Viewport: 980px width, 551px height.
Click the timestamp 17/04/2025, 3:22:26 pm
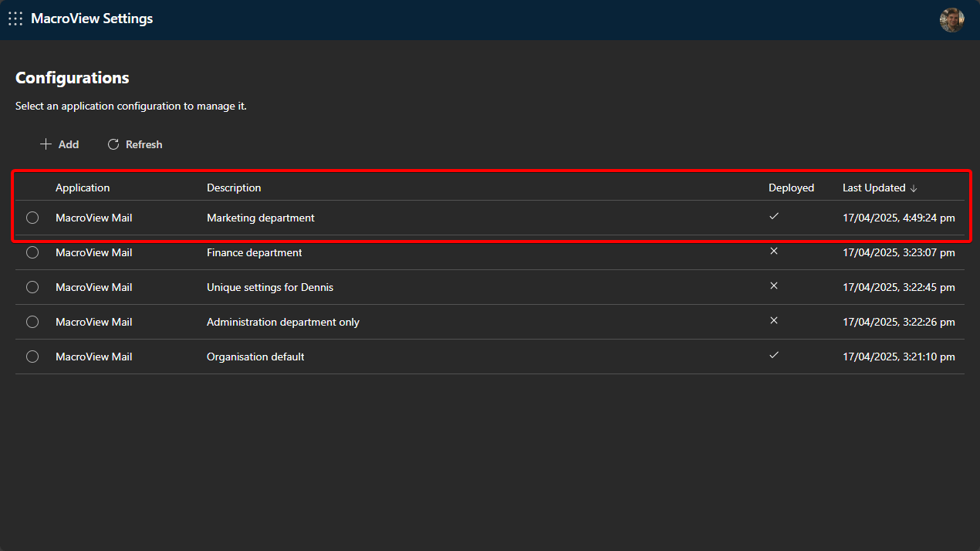click(899, 322)
